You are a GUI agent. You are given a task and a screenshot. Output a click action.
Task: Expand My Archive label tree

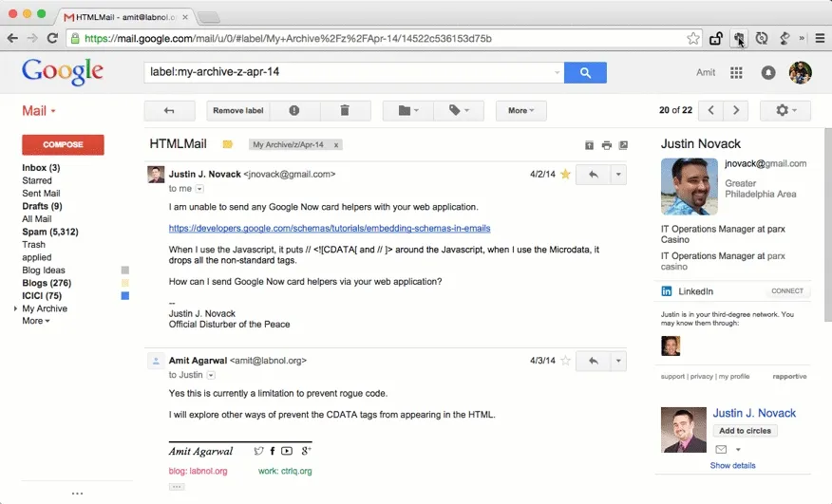(x=15, y=308)
